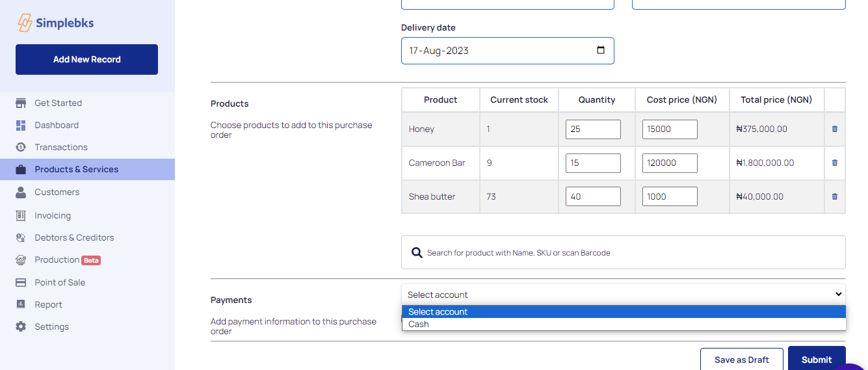This screenshot has height=370, width=868.
Task: Click the Dashboard sidebar icon
Action: pos(21,125)
